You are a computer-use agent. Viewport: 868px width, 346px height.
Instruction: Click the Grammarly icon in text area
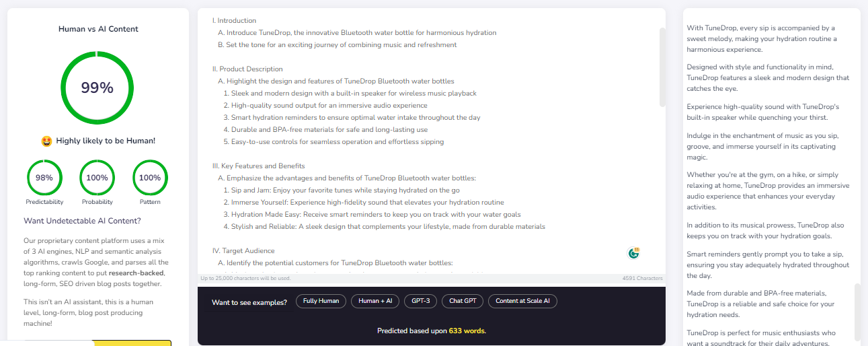633,253
